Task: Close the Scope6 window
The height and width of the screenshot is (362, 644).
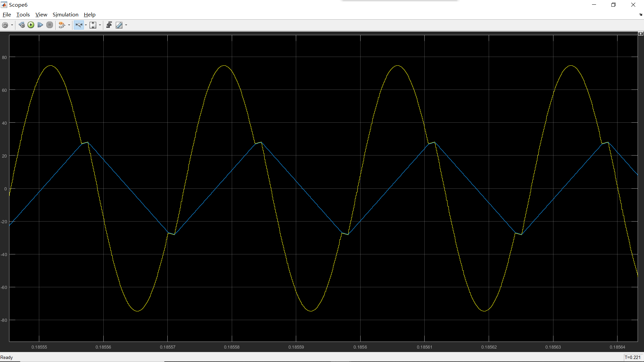Action: [633, 5]
